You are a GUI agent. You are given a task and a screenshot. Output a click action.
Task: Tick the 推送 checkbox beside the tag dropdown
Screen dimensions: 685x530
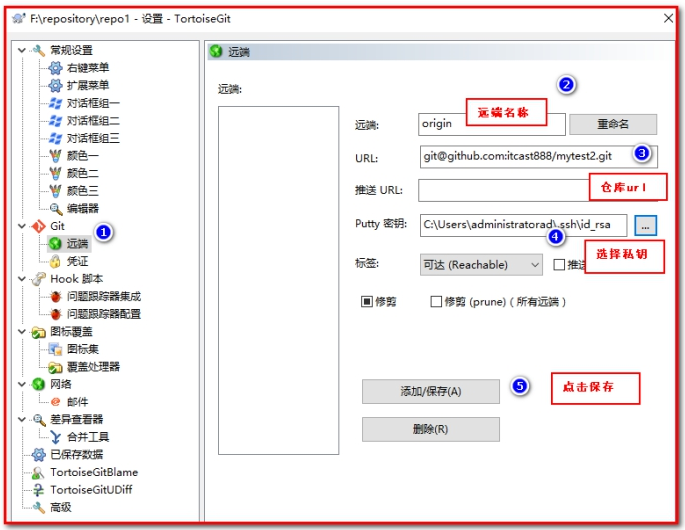tap(559, 265)
